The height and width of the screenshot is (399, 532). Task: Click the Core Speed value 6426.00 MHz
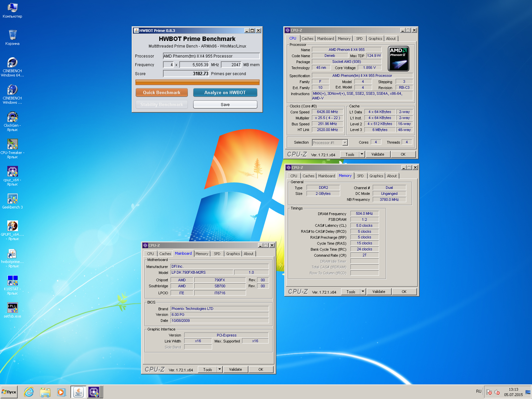click(x=328, y=112)
